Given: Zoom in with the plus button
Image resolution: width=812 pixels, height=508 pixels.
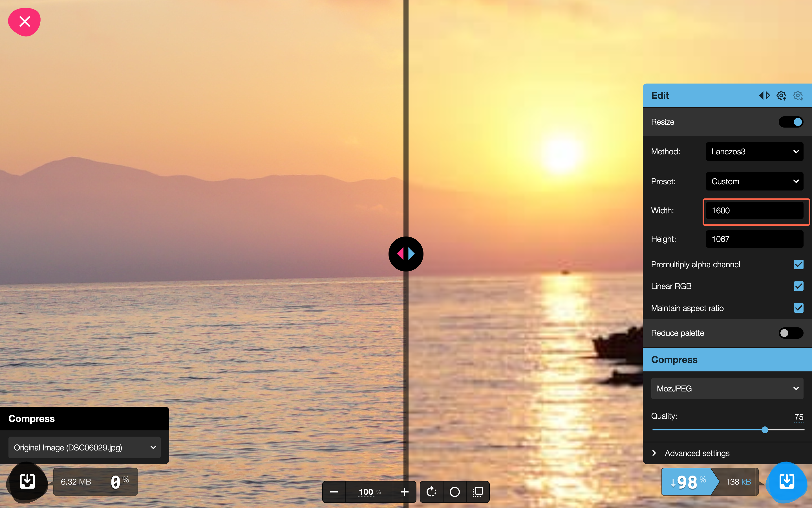Looking at the screenshot, I should click(x=404, y=492).
